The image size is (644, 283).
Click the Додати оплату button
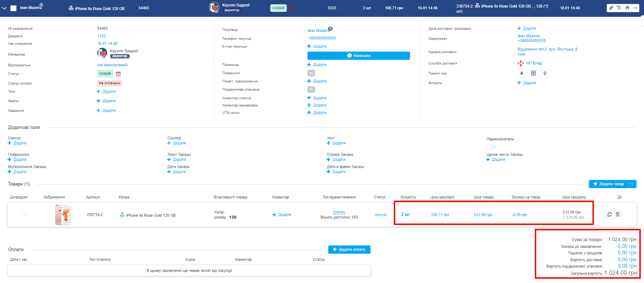[349, 250]
